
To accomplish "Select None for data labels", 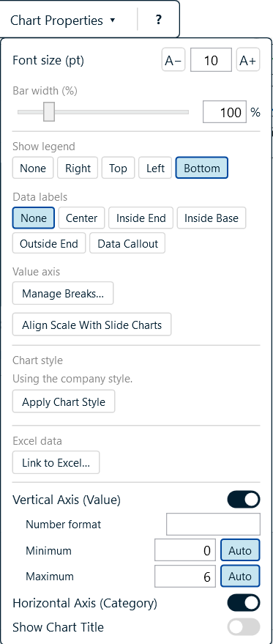I will click(x=34, y=218).
